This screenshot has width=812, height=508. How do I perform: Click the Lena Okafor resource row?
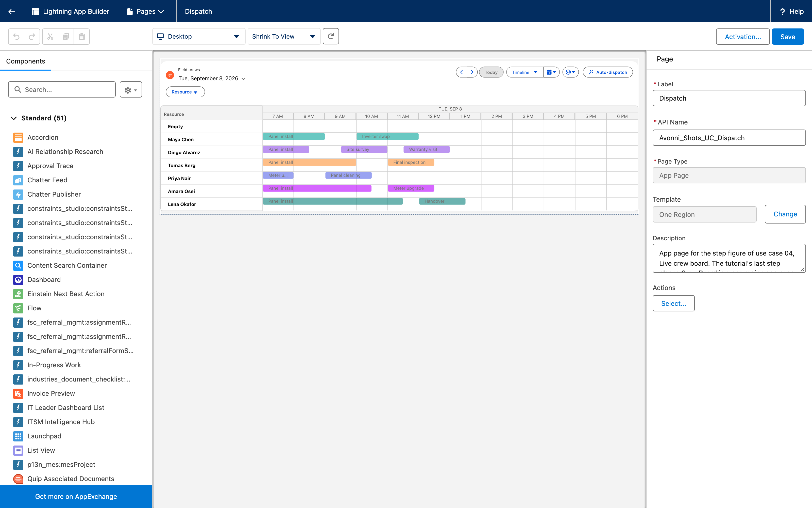(x=211, y=204)
